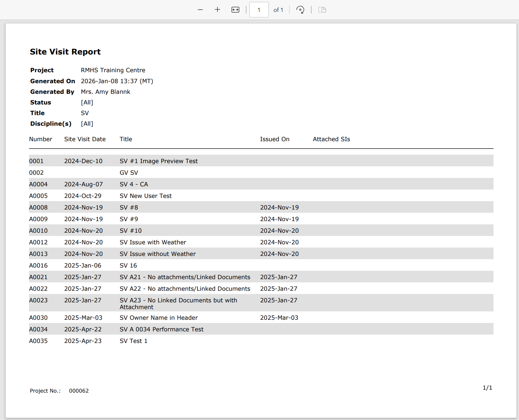Image resolution: width=519 pixels, height=420 pixels.
Task: Click the page number input field
Action: pyautogui.click(x=259, y=10)
